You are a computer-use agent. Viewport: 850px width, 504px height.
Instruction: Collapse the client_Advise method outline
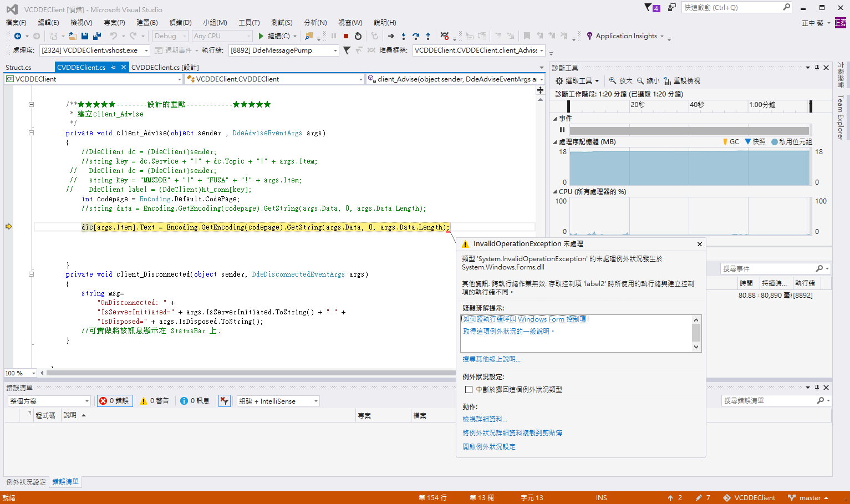pos(31,133)
